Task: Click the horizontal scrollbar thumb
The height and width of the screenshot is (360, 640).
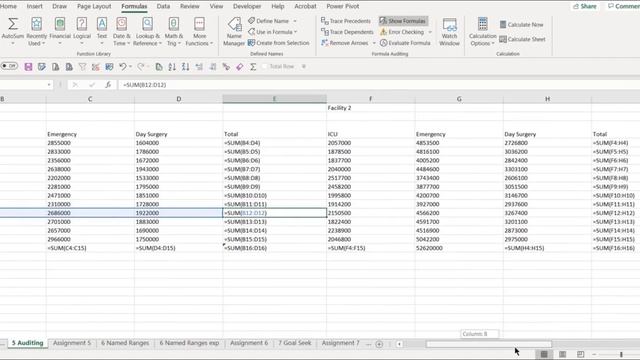Action: click(489, 344)
